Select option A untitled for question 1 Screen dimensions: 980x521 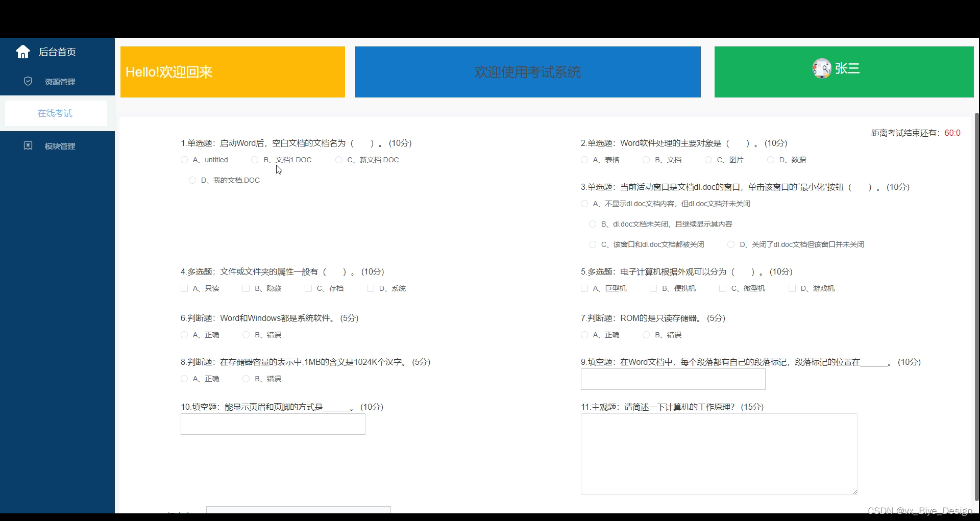click(x=184, y=160)
